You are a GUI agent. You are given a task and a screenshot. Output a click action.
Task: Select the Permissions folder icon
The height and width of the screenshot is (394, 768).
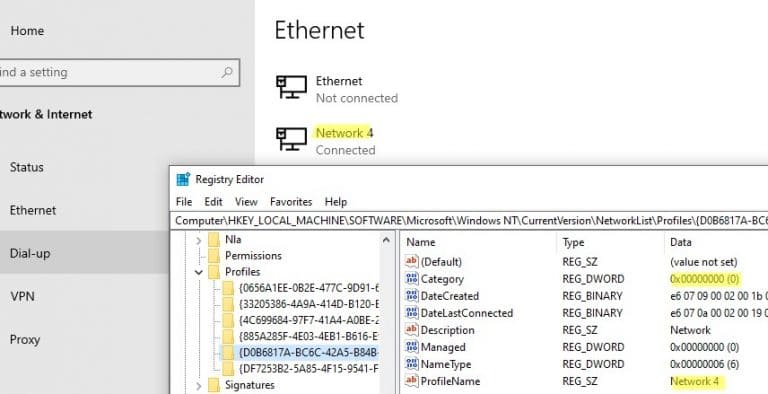click(214, 255)
